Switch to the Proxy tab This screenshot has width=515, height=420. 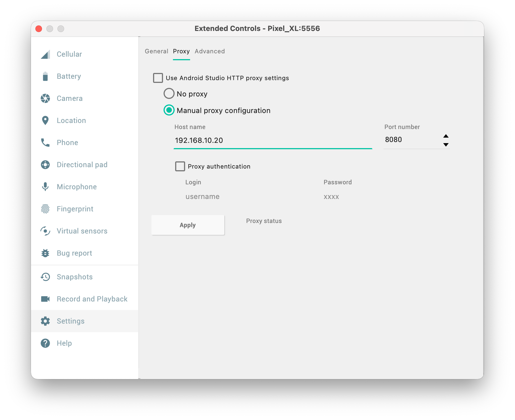[181, 51]
